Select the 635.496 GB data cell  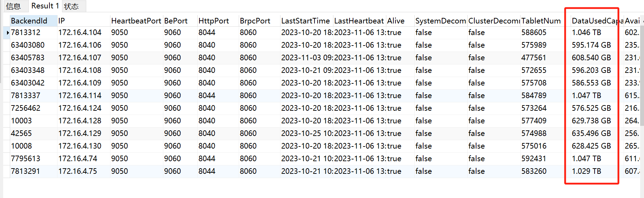point(591,134)
